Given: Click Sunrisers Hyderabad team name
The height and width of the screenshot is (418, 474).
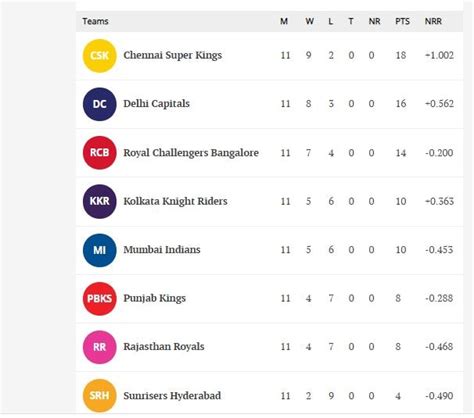Looking at the screenshot, I should [x=172, y=396].
